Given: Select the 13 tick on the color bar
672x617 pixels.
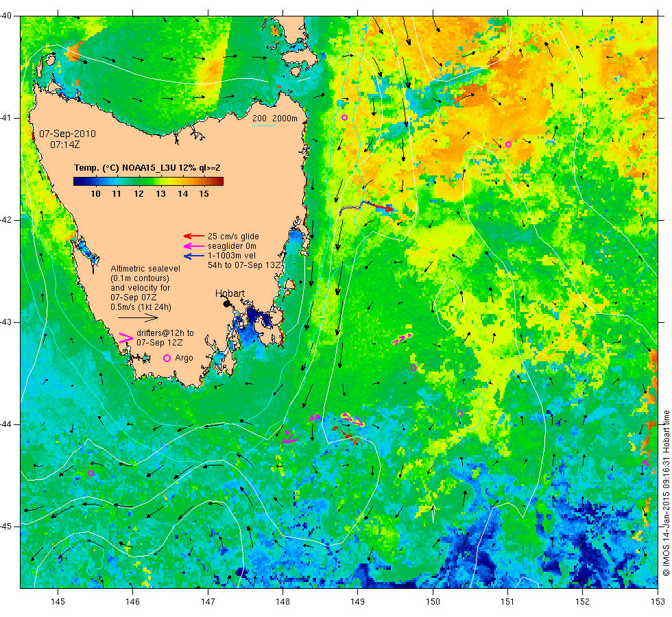Looking at the screenshot, I should [160, 193].
